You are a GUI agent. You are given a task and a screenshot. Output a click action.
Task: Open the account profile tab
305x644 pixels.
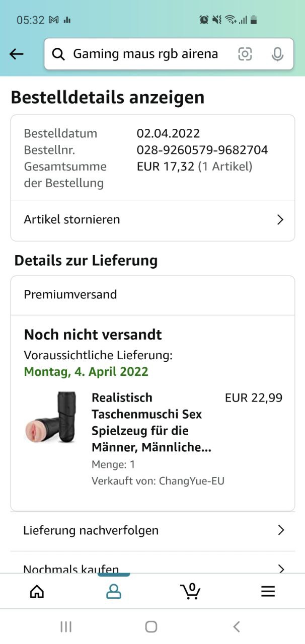114,591
